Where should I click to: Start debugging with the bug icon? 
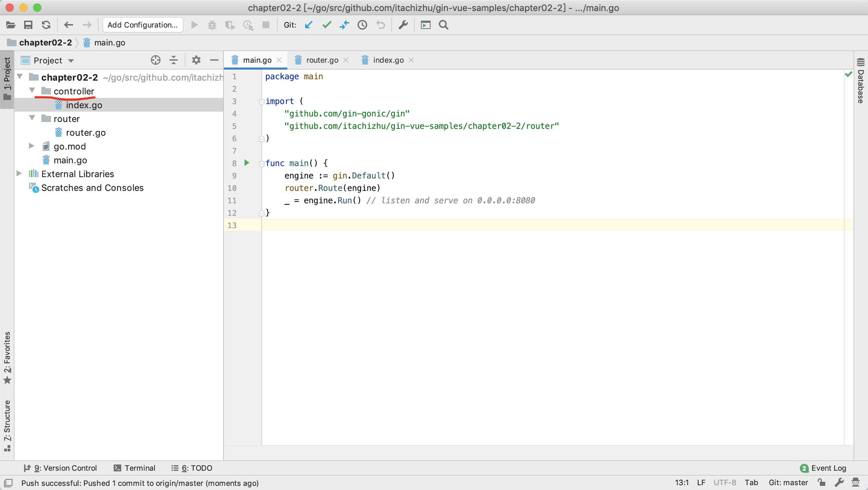(212, 25)
